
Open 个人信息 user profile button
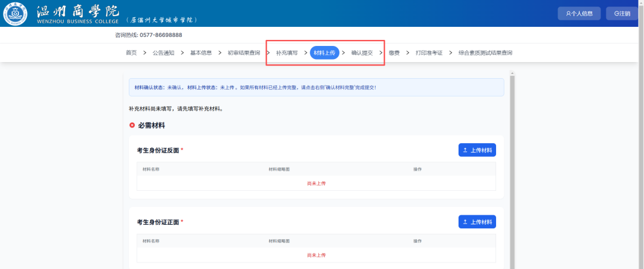[579, 14]
